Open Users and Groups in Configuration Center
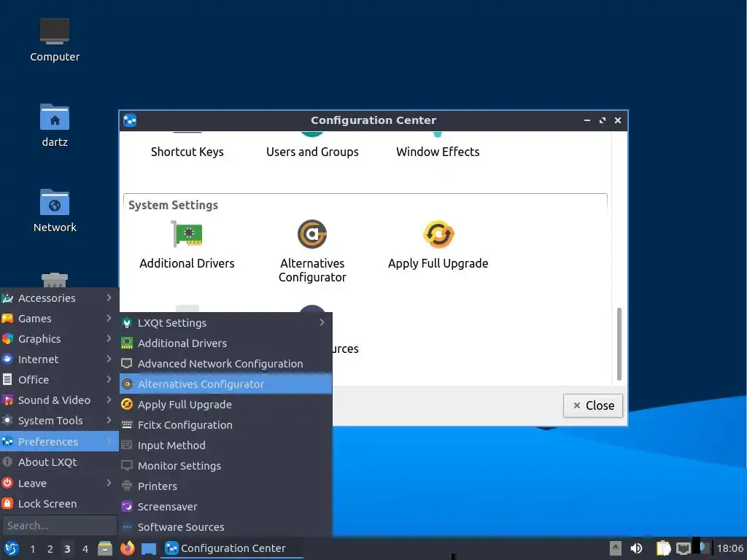747x560 pixels. (312, 152)
